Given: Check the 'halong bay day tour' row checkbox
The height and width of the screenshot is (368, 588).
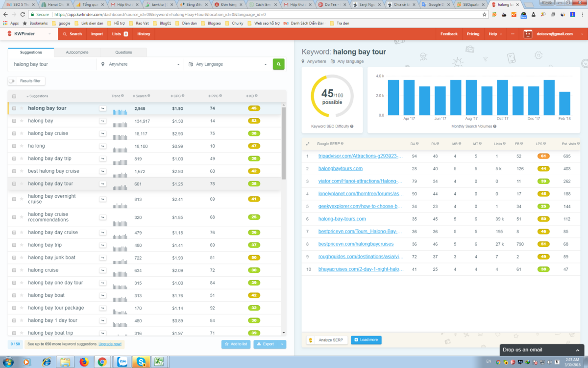Looking at the screenshot, I should 14,184.
